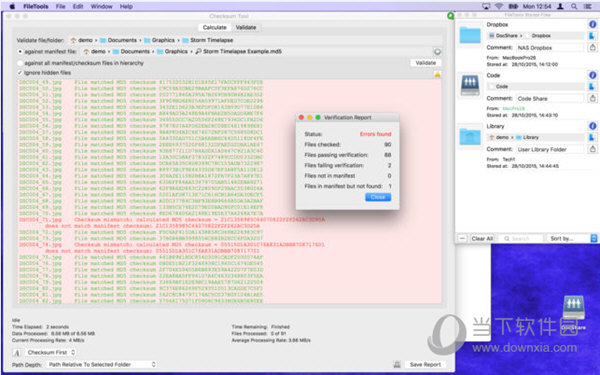
Task: Open the Help menu
Action: pyautogui.click(x=126, y=6)
